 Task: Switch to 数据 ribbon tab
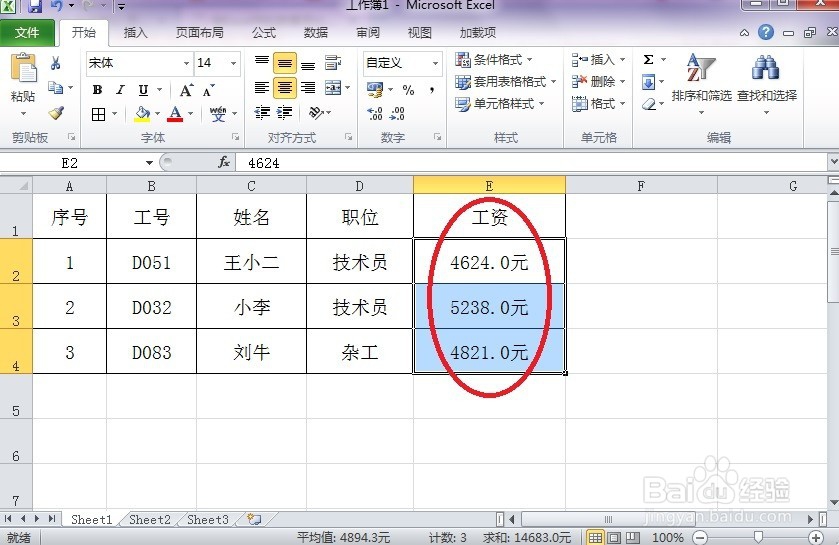316,33
